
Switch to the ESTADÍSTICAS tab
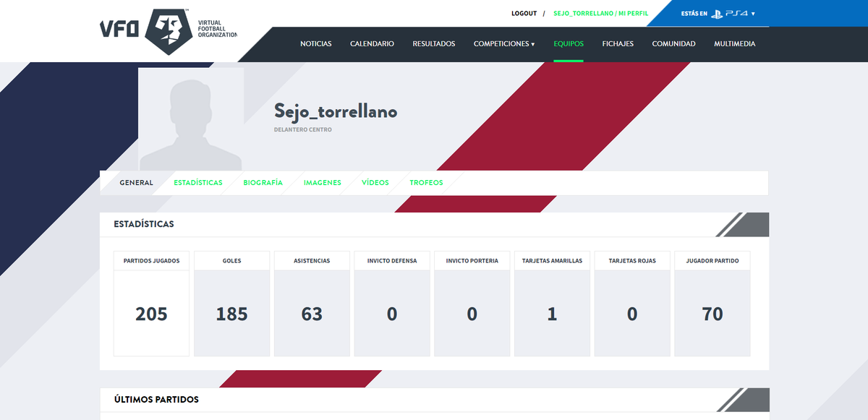point(198,183)
